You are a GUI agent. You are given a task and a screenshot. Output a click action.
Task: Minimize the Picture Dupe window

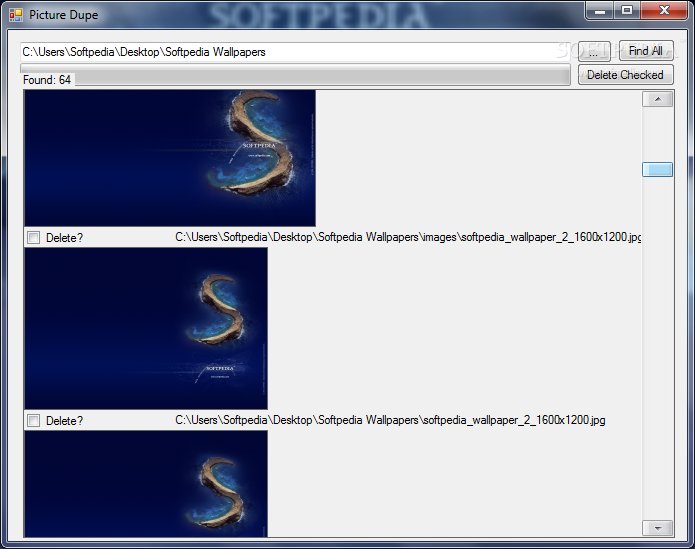coord(600,11)
